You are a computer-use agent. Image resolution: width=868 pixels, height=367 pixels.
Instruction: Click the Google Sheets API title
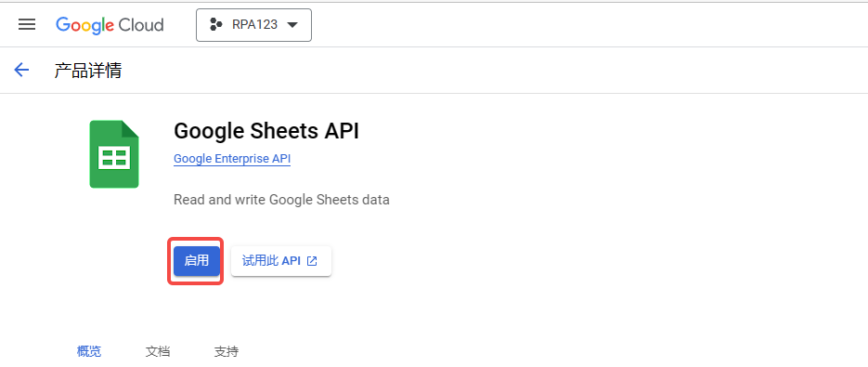[266, 131]
